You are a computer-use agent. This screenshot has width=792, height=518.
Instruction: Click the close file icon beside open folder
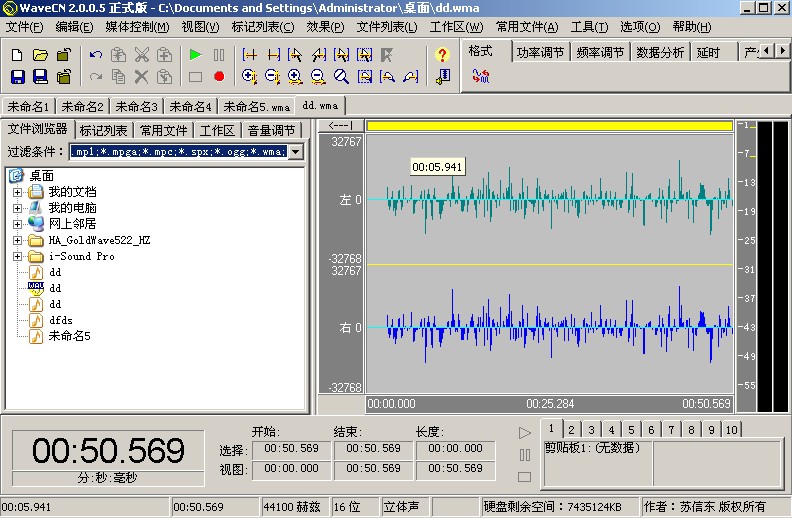tap(64, 55)
